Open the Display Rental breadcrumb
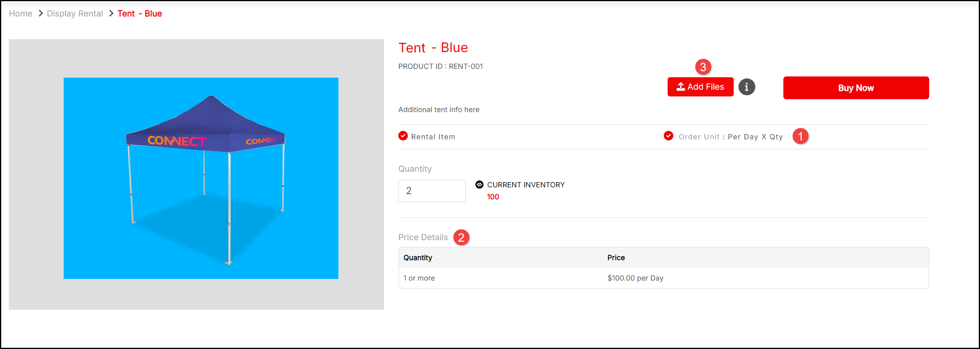This screenshot has width=980, height=349. (75, 14)
